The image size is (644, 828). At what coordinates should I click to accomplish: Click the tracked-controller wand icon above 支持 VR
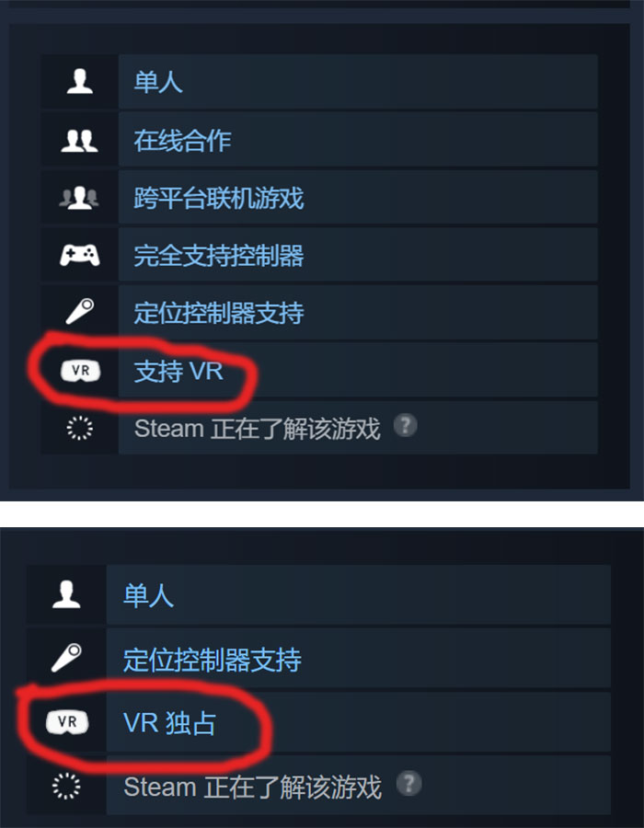pos(80,312)
